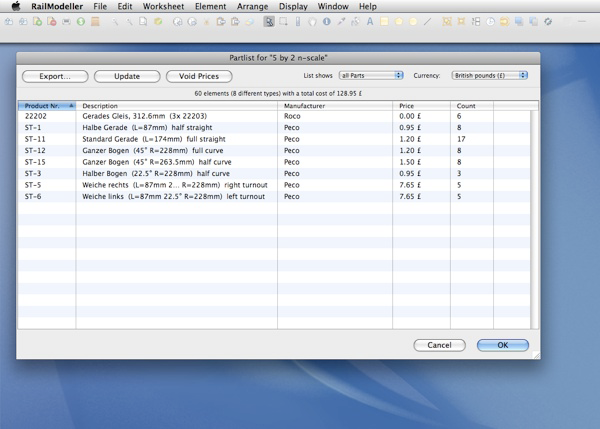Image resolution: width=600 pixels, height=429 pixels.
Task: Select the text 'A' tool
Action: pyautogui.click(x=369, y=21)
